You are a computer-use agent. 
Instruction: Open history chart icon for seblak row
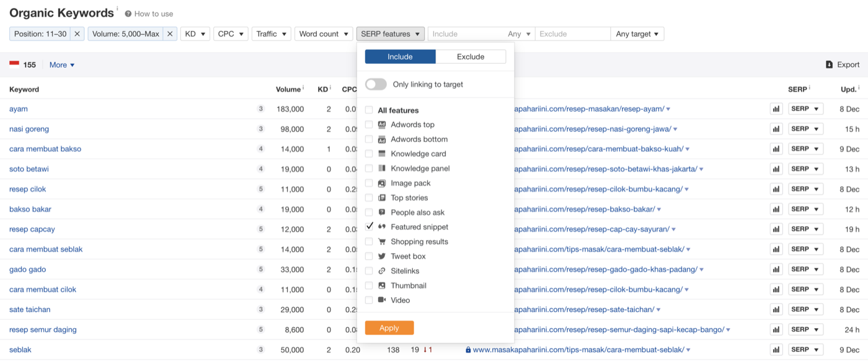776,350
